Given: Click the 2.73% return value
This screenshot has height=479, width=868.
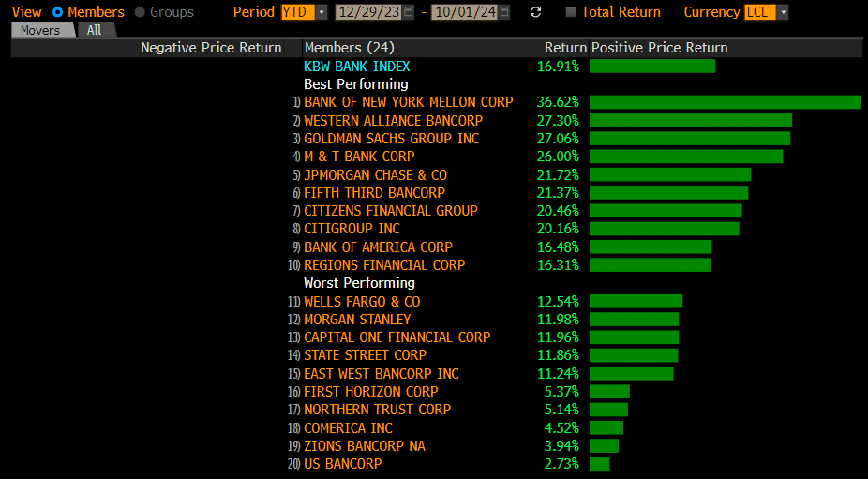Looking at the screenshot, I should point(561,464).
